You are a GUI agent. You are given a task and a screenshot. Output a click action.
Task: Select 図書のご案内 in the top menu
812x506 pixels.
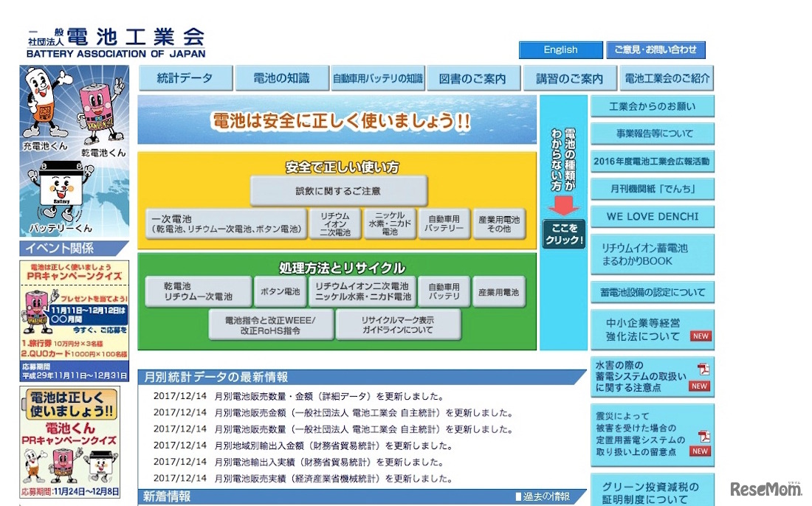click(472, 78)
